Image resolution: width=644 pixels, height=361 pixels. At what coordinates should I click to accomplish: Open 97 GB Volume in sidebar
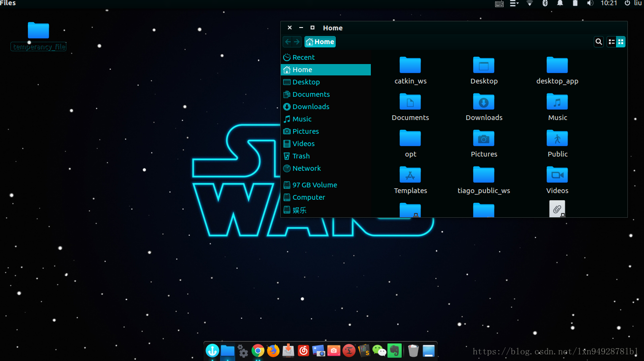(326, 185)
